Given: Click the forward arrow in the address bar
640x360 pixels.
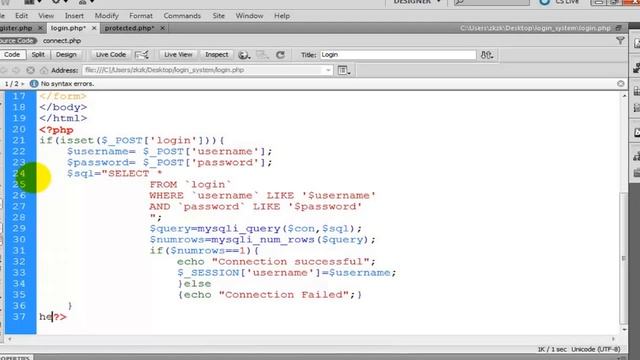Looking at the screenshot, I should point(16,70).
